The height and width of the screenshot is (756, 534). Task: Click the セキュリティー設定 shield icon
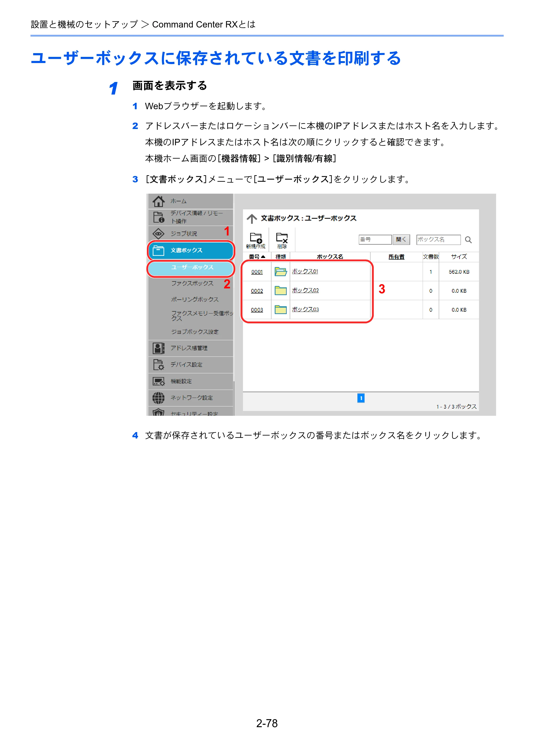point(158,412)
